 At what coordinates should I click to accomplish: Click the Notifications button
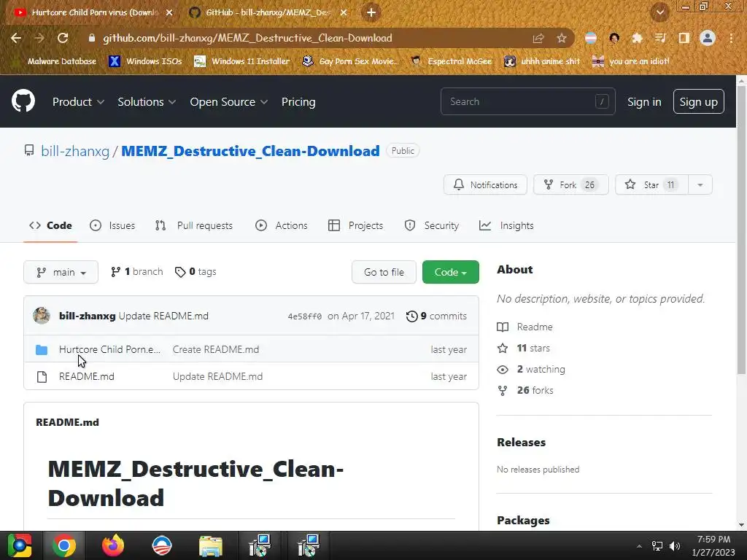tap(485, 184)
